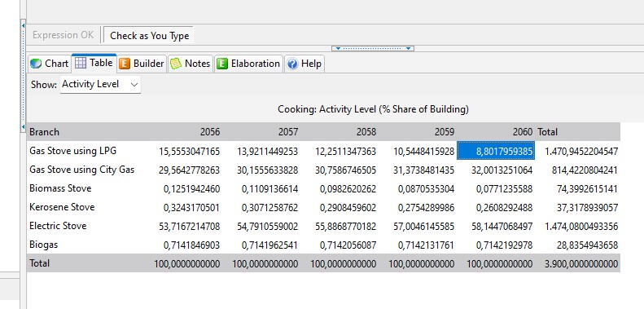644x309 pixels.
Task: Click the Expression OK button
Action: pyautogui.click(x=63, y=35)
